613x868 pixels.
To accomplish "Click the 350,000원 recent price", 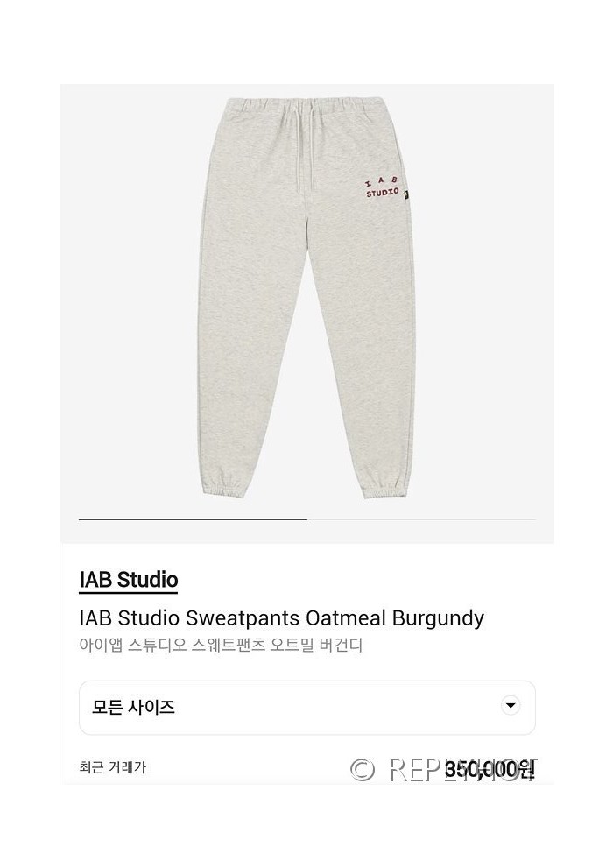I will pyautogui.click(x=490, y=769).
